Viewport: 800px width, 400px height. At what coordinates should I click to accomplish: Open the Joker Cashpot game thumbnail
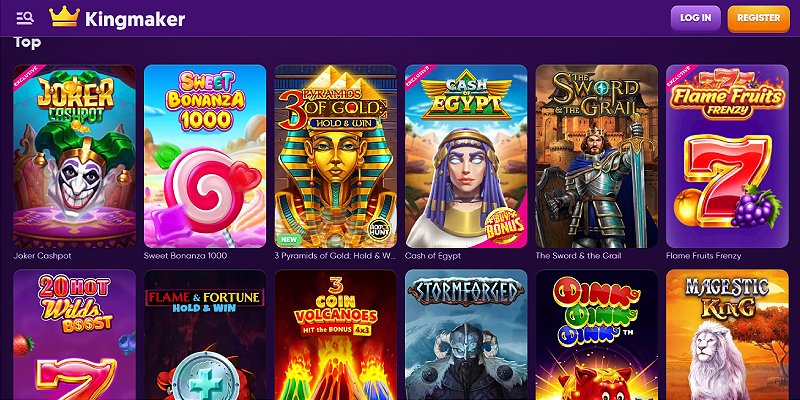(74, 156)
